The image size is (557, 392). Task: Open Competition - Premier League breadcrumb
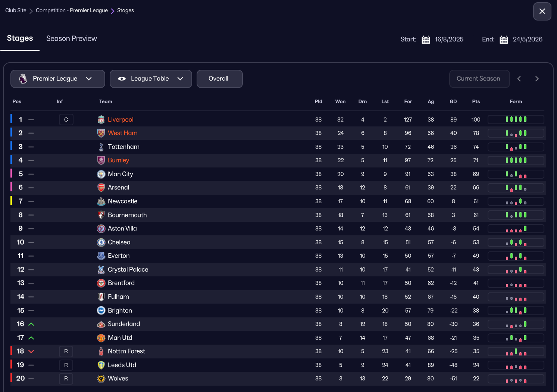click(x=72, y=10)
